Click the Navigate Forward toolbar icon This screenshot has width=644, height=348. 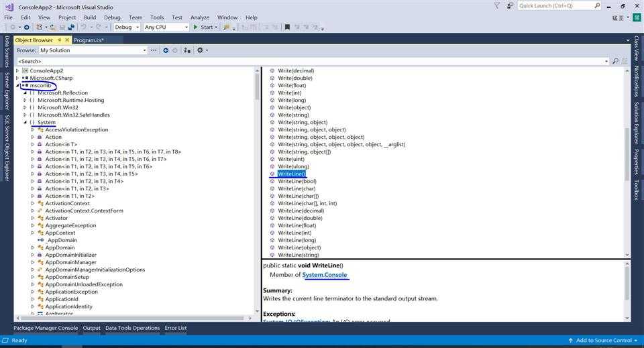26,27
